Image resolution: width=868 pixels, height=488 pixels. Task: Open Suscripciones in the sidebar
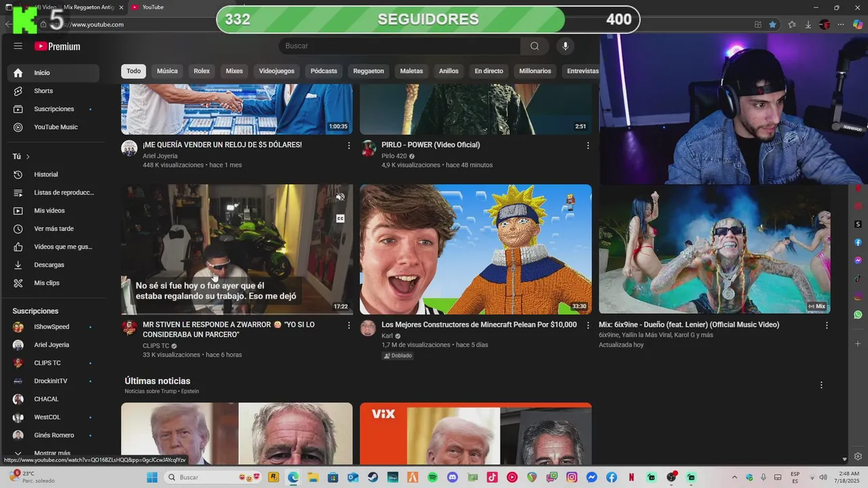(x=54, y=109)
